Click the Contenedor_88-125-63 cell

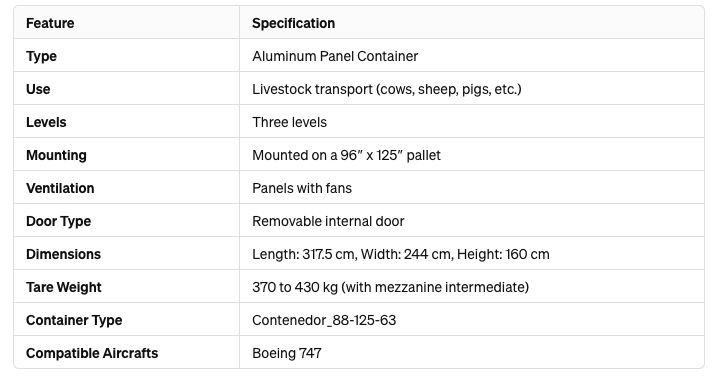(x=324, y=320)
